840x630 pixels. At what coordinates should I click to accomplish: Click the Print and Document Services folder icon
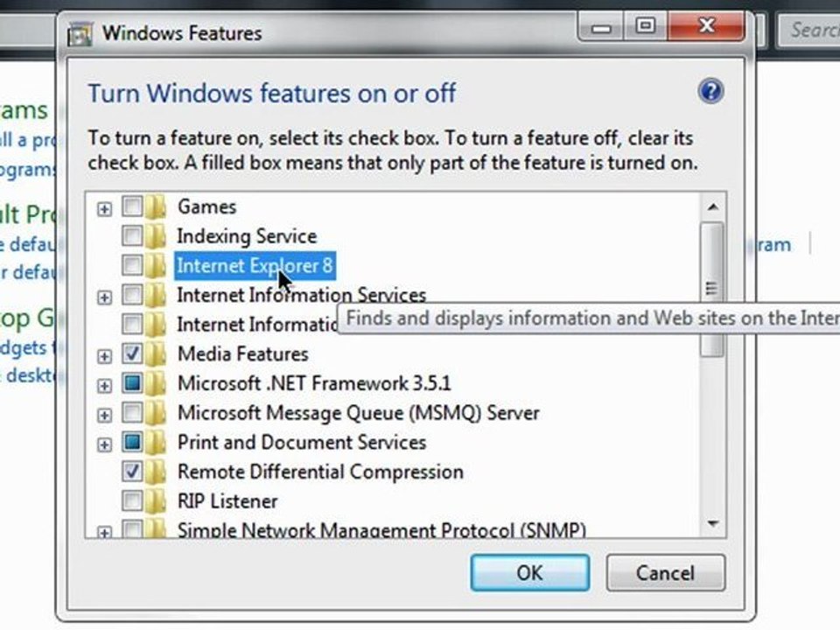coord(155,443)
